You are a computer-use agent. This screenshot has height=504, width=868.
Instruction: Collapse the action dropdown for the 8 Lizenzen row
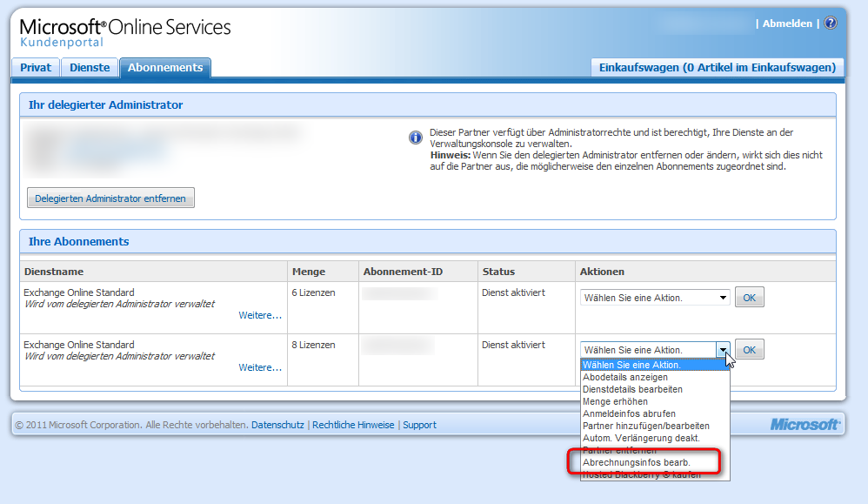[x=722, y=350]
